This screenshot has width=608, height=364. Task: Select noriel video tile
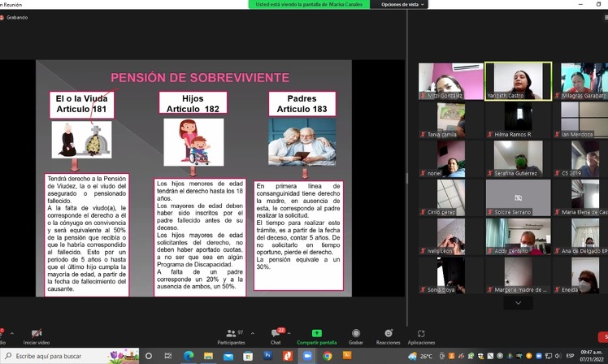click(x=451, y=159)
